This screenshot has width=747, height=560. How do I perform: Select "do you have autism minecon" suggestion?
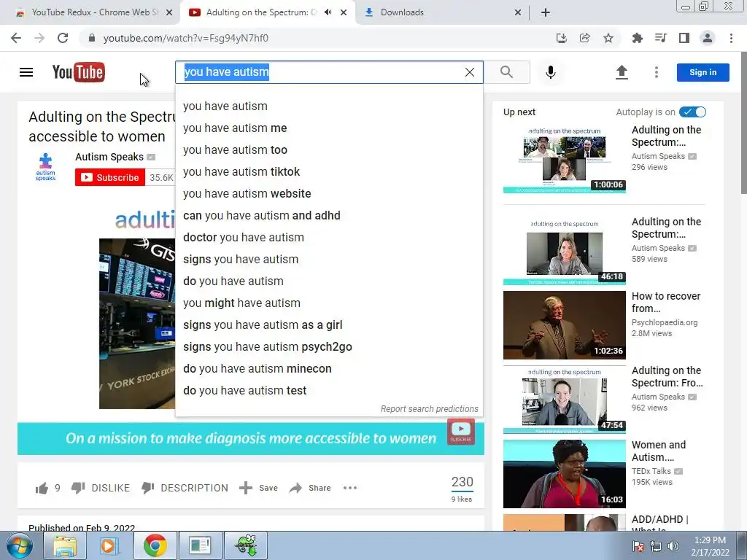329,369
